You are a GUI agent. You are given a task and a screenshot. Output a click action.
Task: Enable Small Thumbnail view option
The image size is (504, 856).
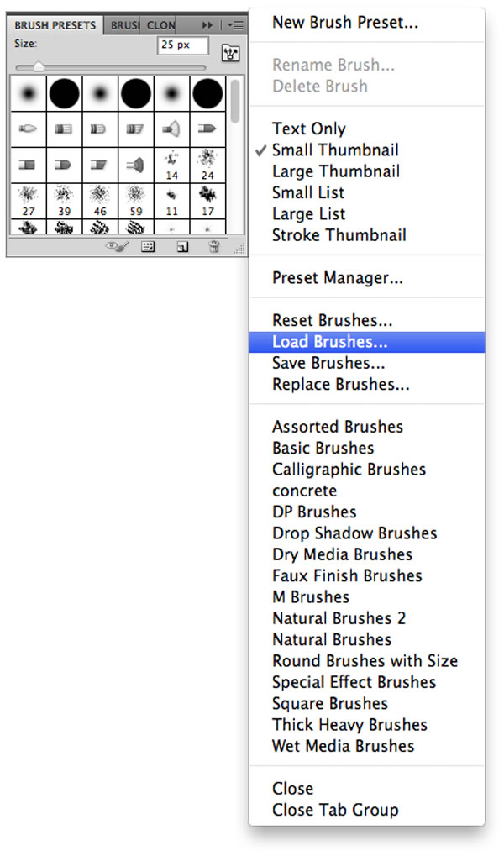coord(335,150)
